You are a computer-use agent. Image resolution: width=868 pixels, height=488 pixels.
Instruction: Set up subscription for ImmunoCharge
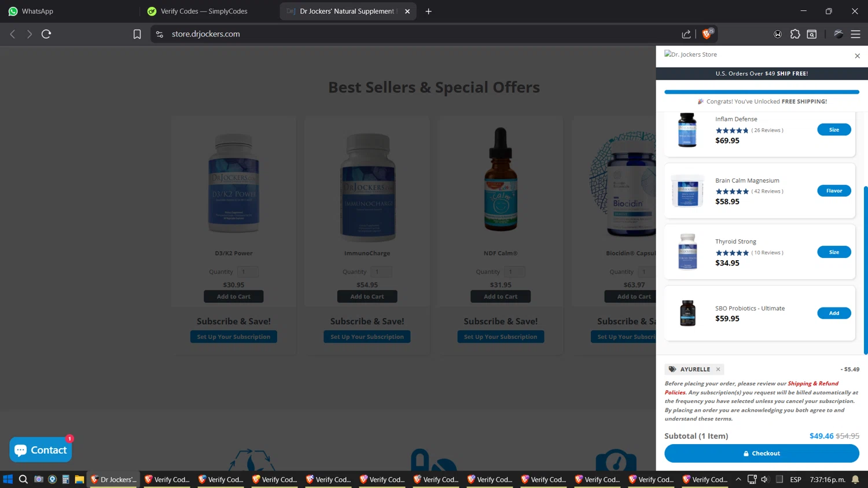367,337
